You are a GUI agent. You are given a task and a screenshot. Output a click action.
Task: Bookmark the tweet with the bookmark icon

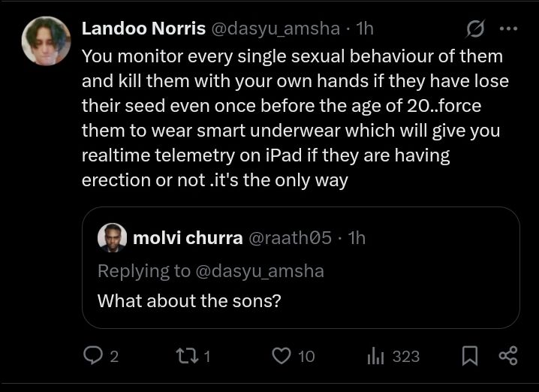click(x=470, y=356)
